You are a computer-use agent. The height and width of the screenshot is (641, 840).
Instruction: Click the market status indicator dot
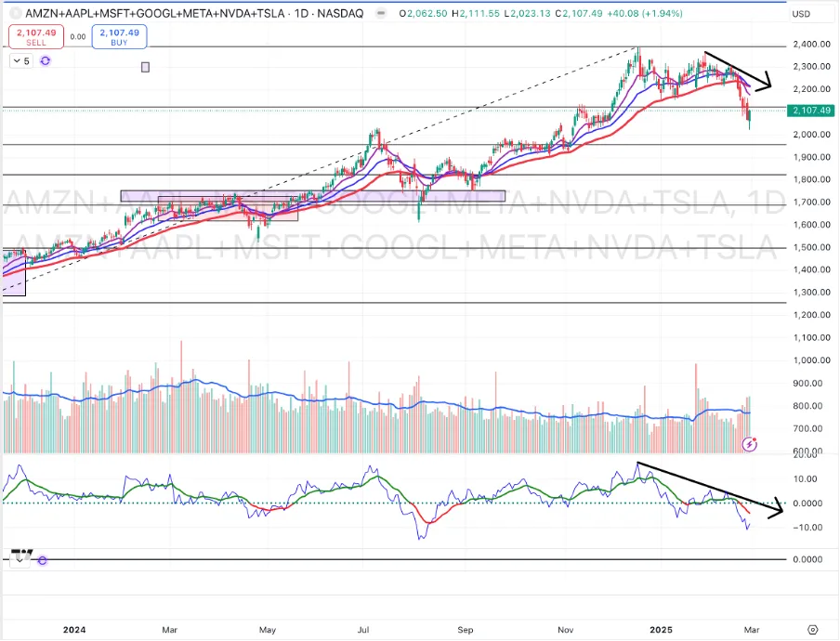click(381, 13)
